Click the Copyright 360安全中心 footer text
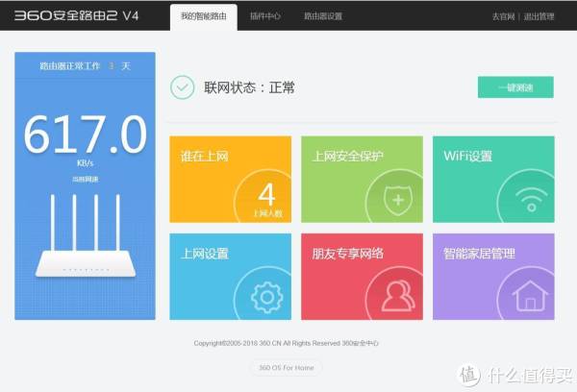This screenshot has width=577, height=392. pyautogui.click(x=286, y=343)
